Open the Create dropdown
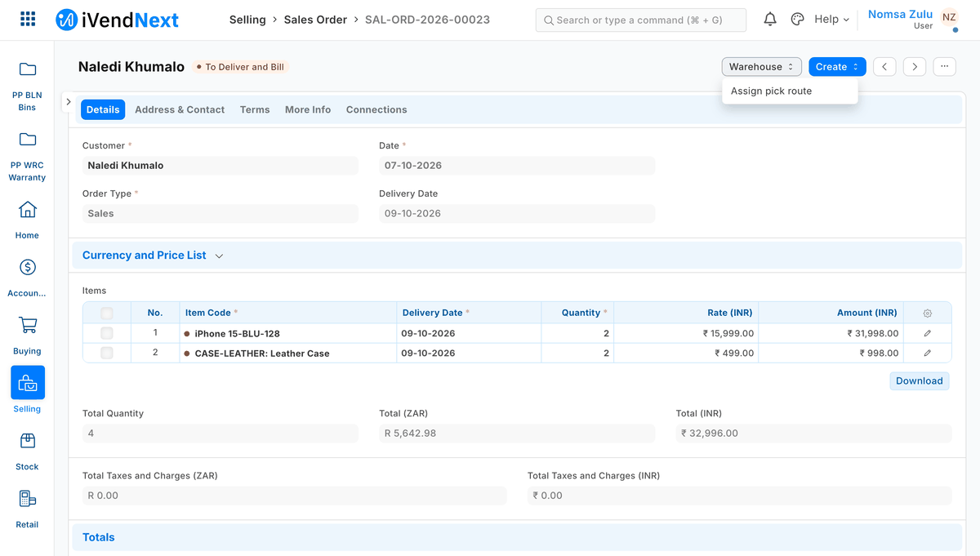Screen dimensions: 980x556 [837, 67]
